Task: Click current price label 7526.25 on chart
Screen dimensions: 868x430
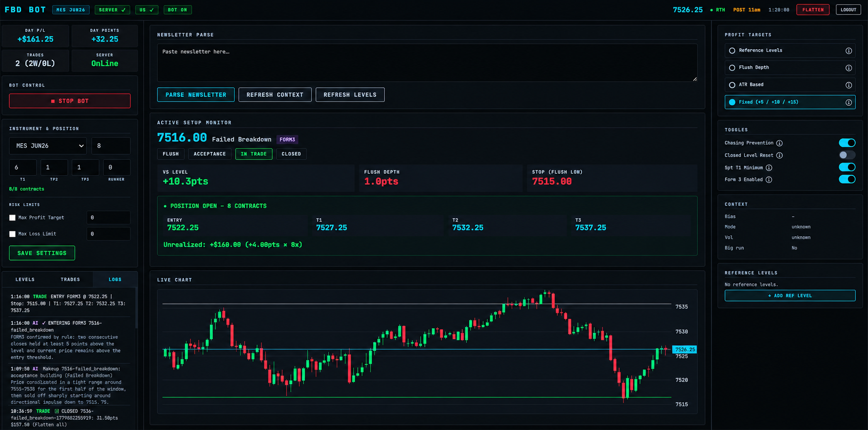Action: point(684,350)
